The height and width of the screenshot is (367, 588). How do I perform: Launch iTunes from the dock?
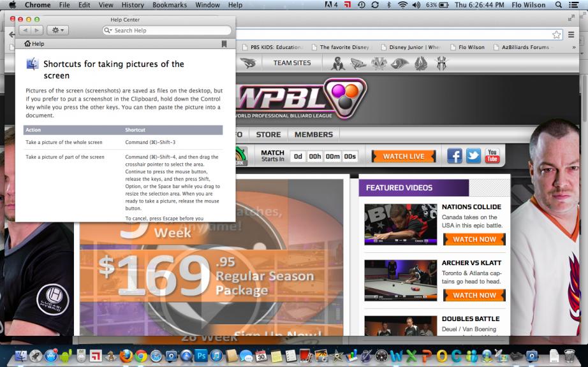216,355
